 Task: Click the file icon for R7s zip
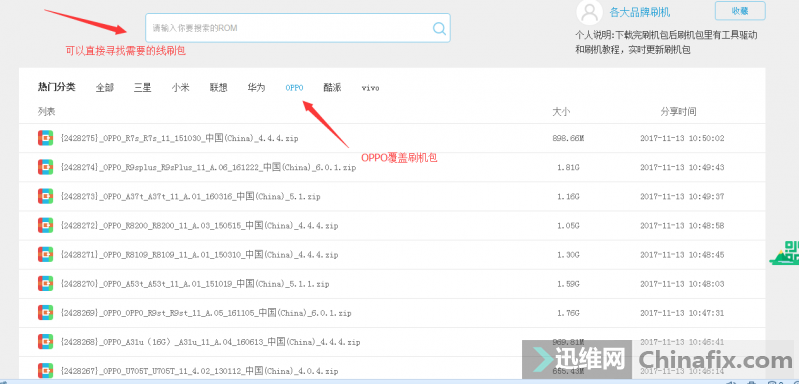45,138
